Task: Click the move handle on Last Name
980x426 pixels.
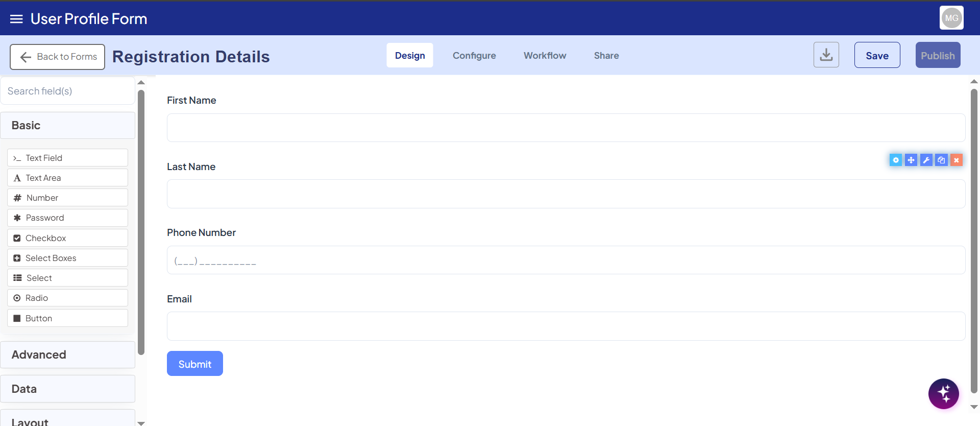Action: point(911,160)
